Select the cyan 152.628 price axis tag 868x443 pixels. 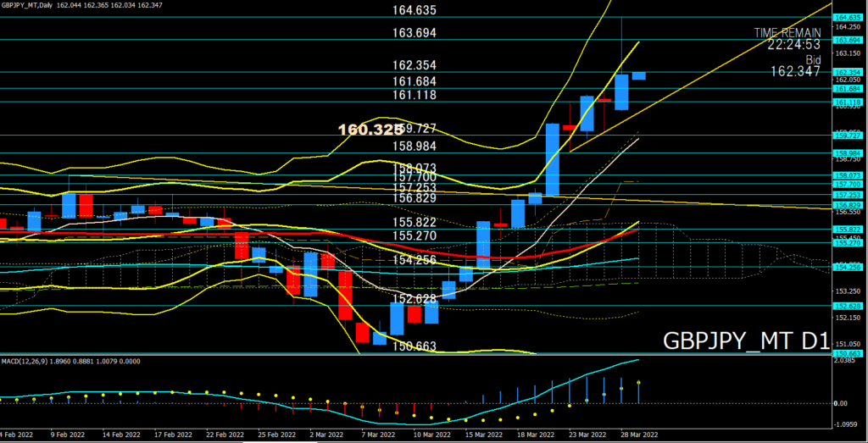coord(846,306)
